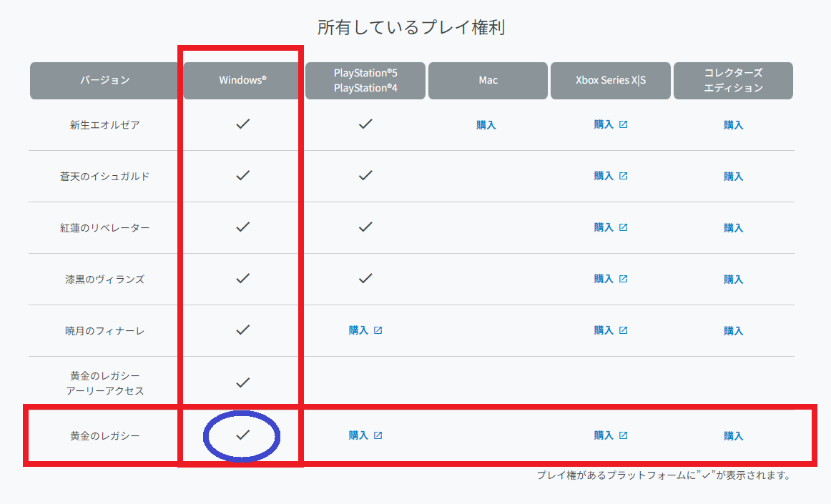
Task: Open the コレクターズエディション 購入 link for 新生エオルゼア
Action: [734, 124]
